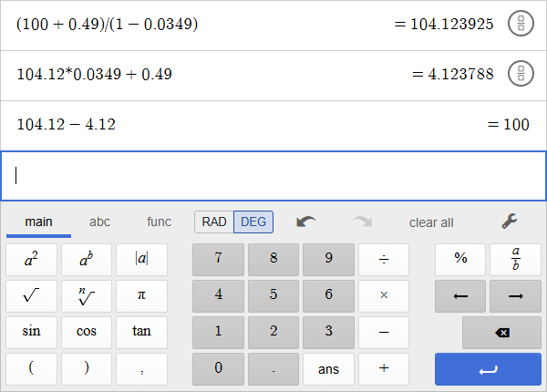Select expression 104.12 − 4.12
547x392 pixels.
tap(67, 124)
